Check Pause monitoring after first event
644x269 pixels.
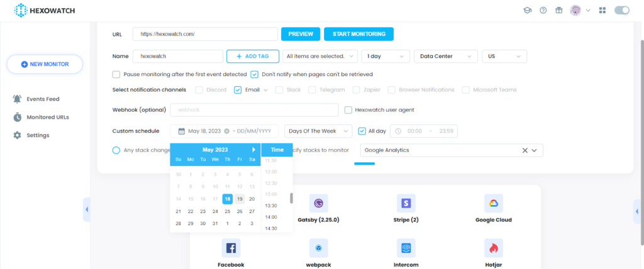point(116,74)
